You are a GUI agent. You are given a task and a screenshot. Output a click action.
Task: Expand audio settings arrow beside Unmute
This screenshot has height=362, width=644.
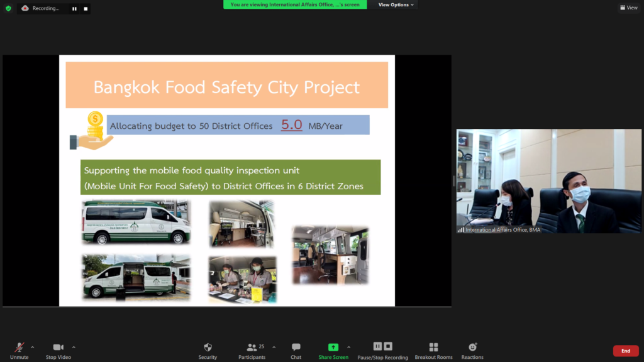33,347
